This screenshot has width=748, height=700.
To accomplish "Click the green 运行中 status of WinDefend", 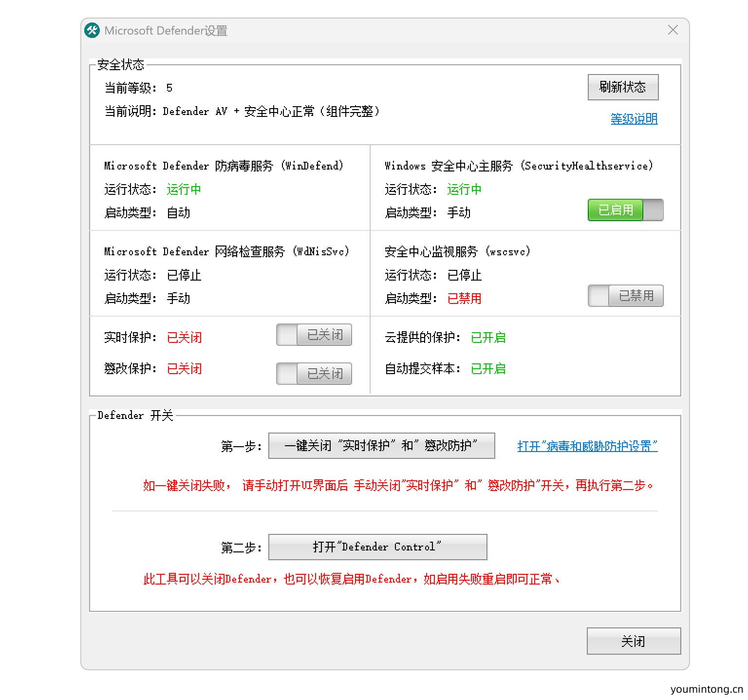I will pos(183,189).
